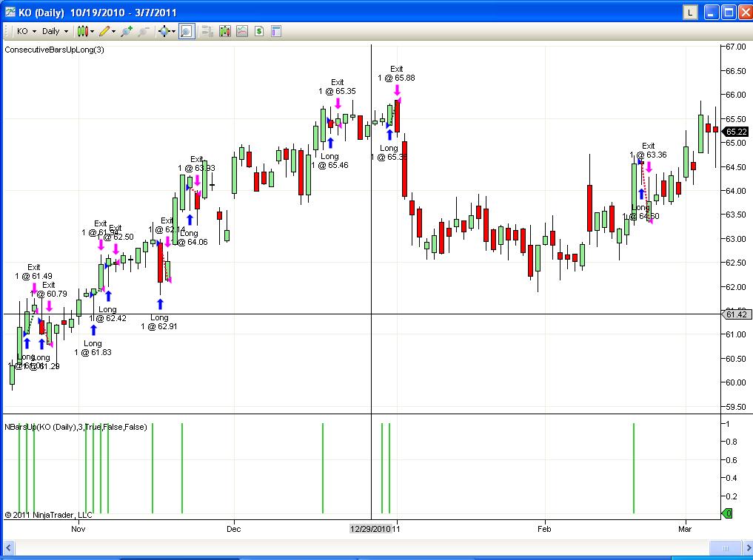Click the horizontal scrollbar thumb
The height and width of the screenshot is (560, 753).
726,547
